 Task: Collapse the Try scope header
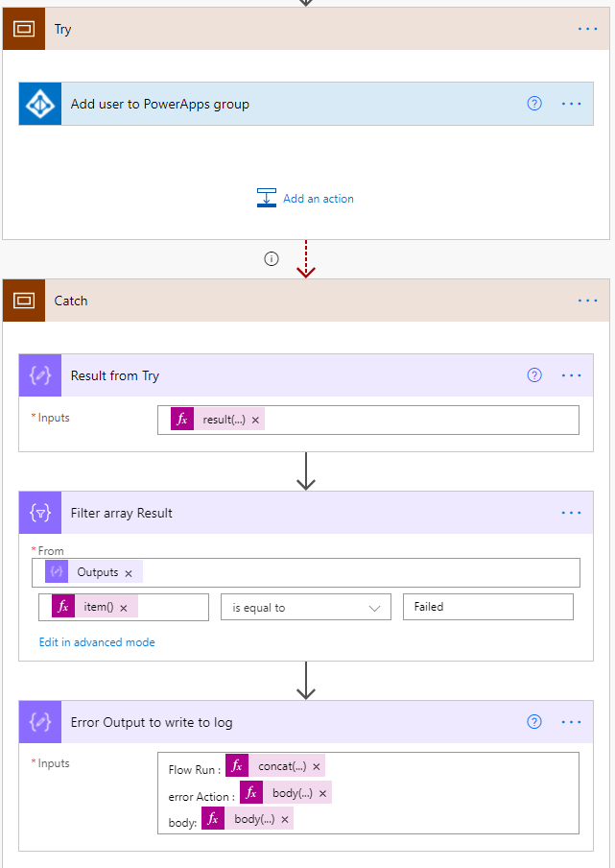tap(288, 29)
